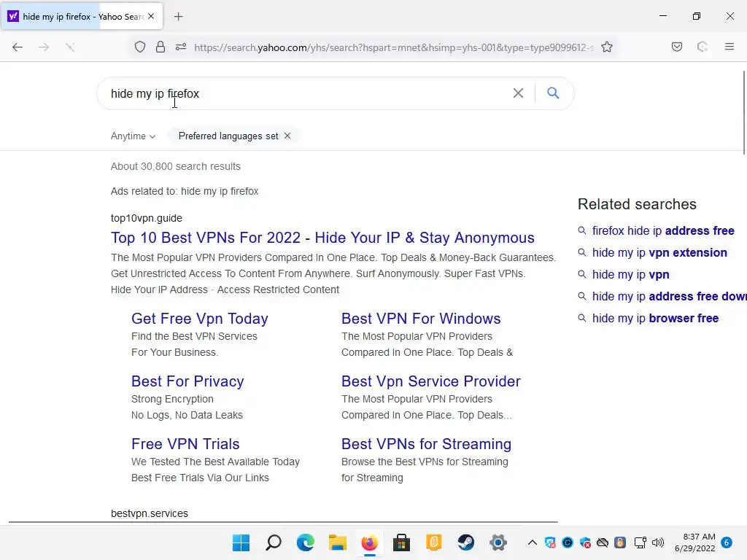Image resolution: width=747 pixels, height=560 pixels.
Task: Save page to Pocket
Action: point(676,47)
